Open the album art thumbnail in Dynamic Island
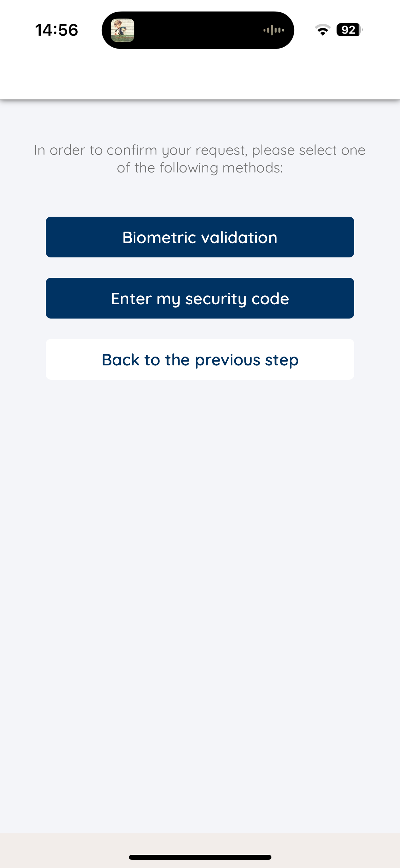 click(x=122, y=30)
